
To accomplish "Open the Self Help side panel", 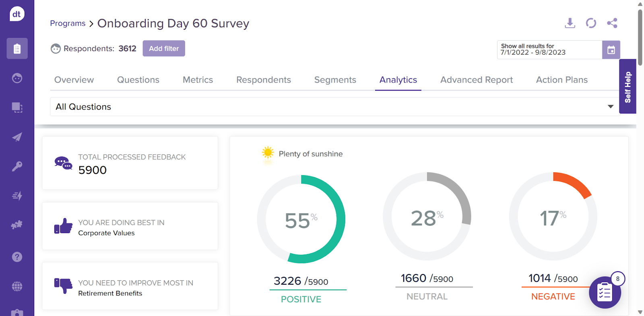I will 627,87.
